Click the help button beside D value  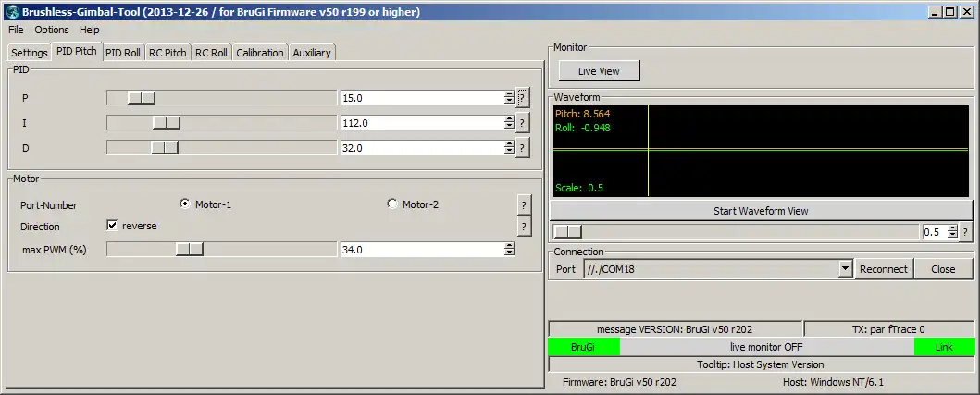[x=523, y=148]
